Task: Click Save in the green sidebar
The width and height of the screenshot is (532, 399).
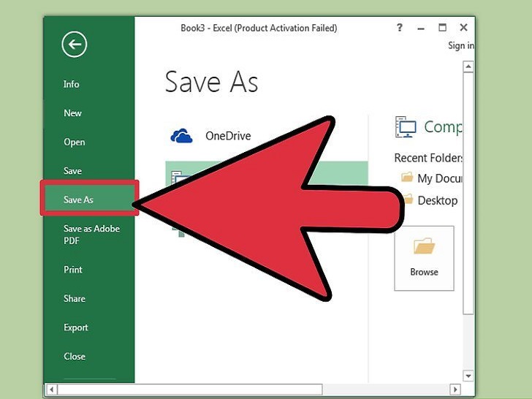Action: click(72, 171)
